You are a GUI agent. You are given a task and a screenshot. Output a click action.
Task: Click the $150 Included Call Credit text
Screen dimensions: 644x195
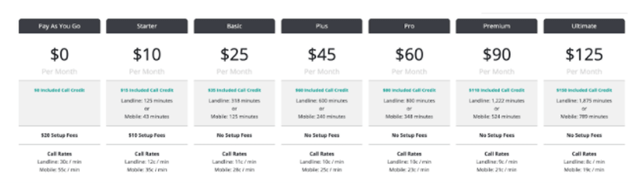(584, 90)
